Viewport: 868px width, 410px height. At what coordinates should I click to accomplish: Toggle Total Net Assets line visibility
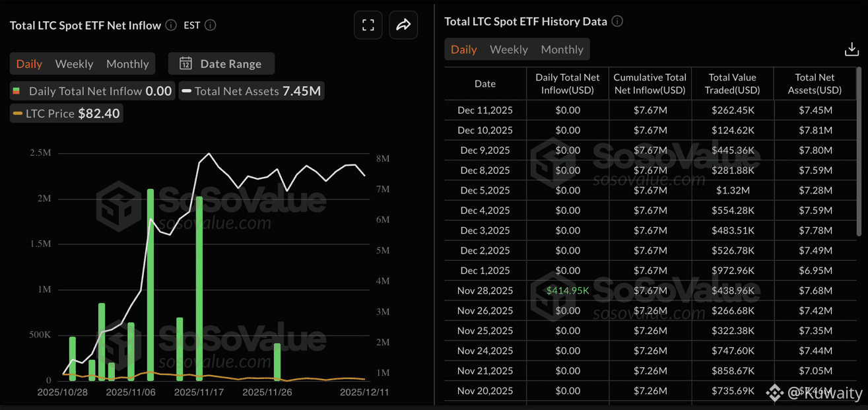[x=251, y=91]
